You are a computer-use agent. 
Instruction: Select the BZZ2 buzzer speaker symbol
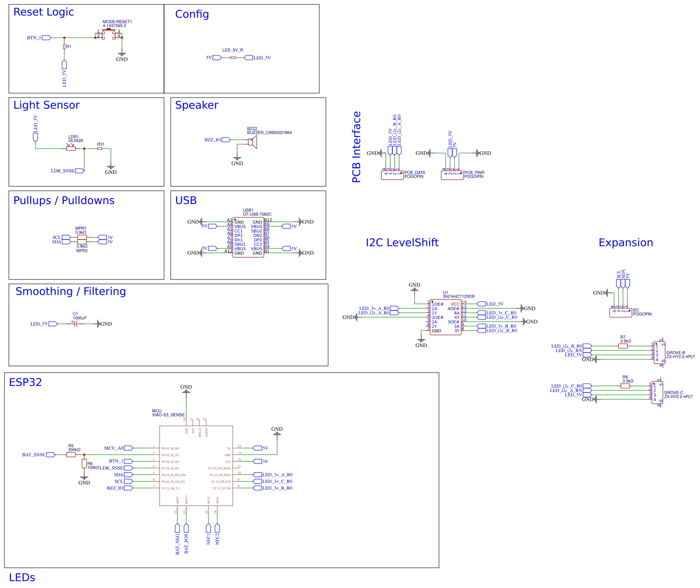[x=253, y=142]
